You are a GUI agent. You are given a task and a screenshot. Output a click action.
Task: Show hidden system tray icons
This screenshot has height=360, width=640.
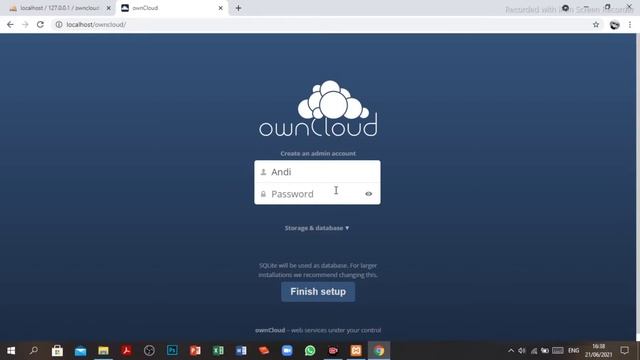(511, 351)
